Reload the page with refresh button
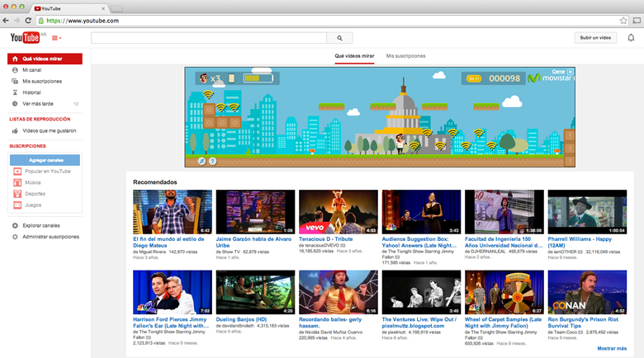644x358 pixels. (28, 21)
